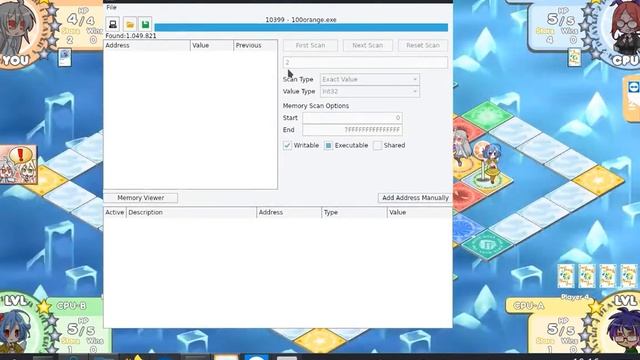The width and height of the screenshot is (640, 360).
Task: Click the Description column header
Action: [191, 212]
